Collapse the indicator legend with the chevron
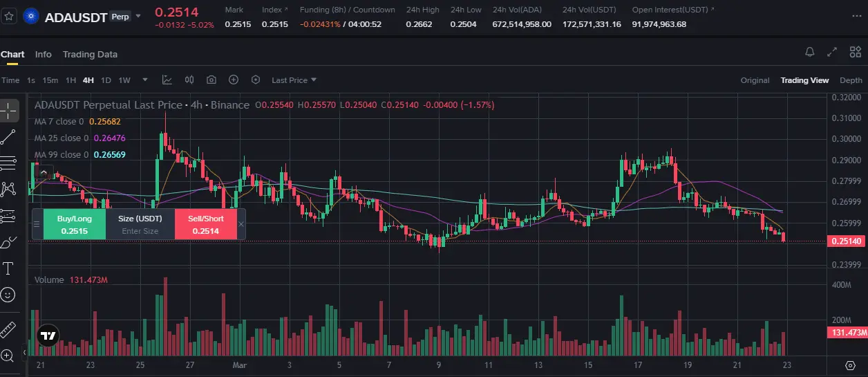This screenshot has width=868, height=377. pyautogui.click(x=43, y=172)
